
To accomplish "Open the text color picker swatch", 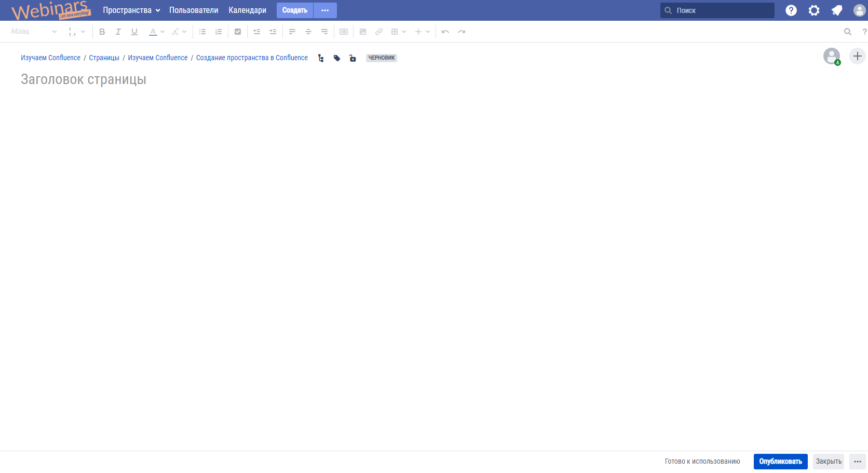I will pyautogui.click(x=153, y=32).
